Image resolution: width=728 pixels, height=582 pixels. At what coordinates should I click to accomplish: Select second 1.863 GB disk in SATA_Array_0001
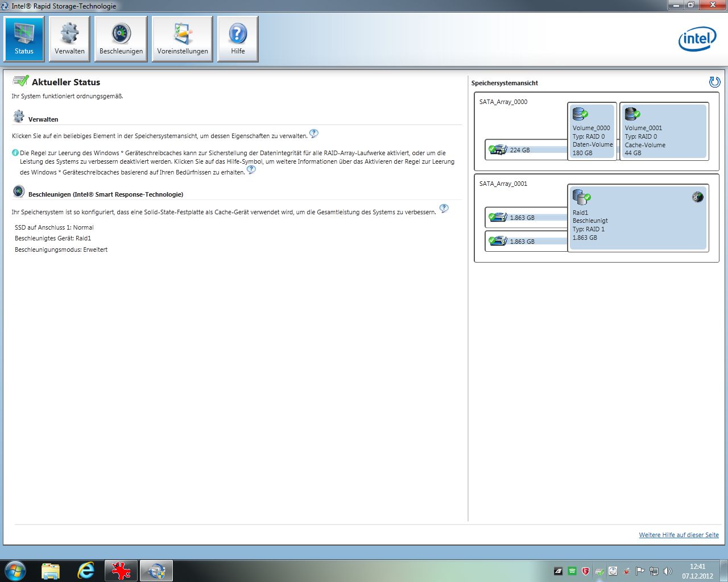coord(526,241)
